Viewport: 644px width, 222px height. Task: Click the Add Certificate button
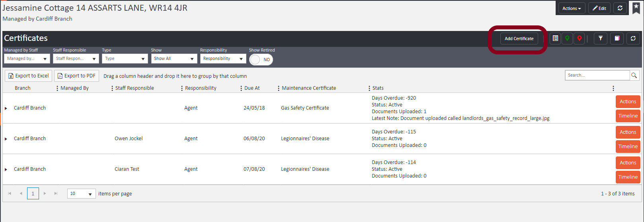[519, 39]
